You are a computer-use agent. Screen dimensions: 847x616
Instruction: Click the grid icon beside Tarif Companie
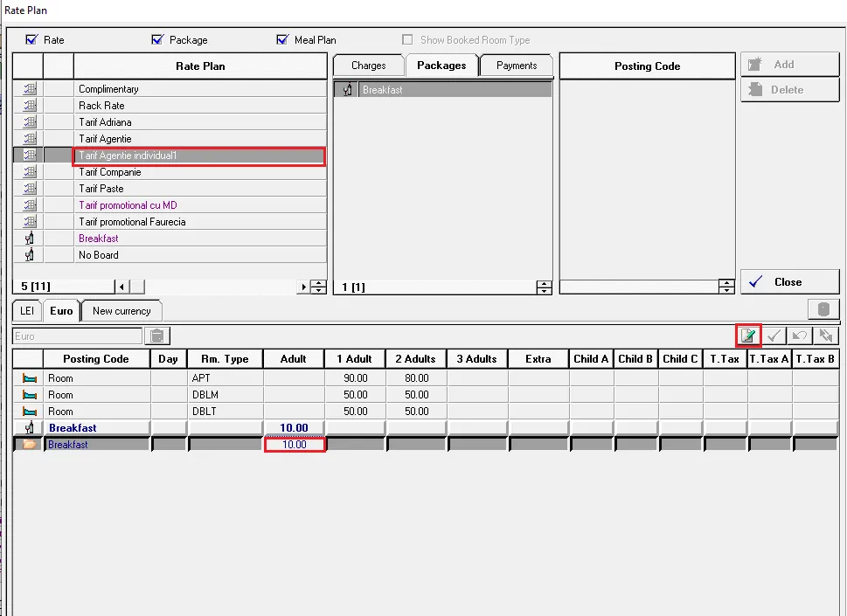[x=30, y=172]
